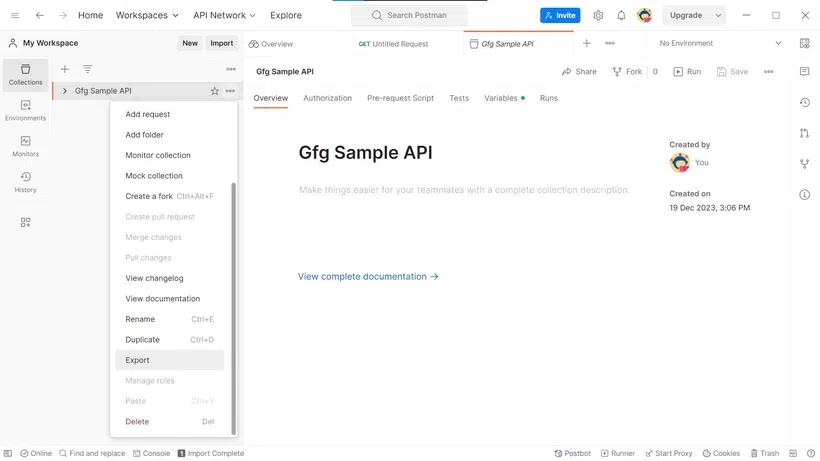The height and width of the screenshot is (461, 820).
Task: Open View complete documentation link
Action: 368,276
